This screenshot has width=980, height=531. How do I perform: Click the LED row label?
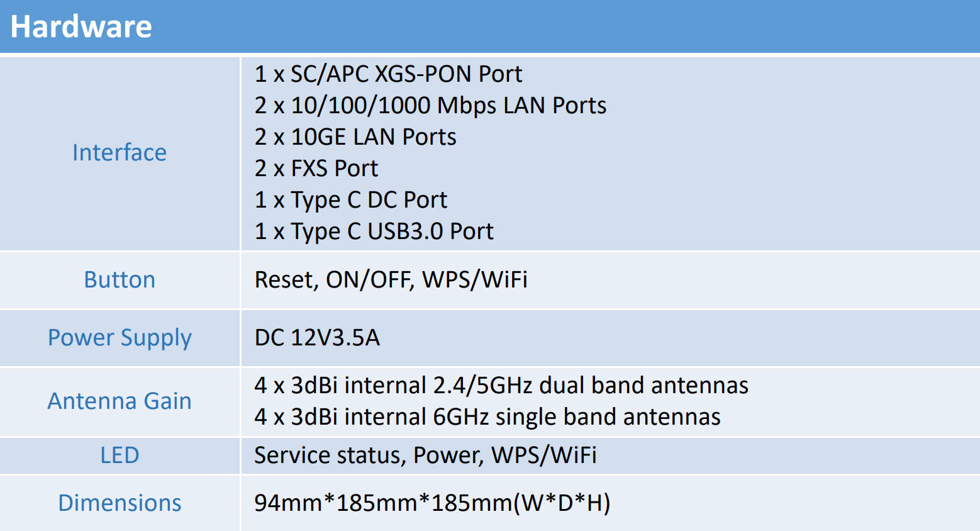point(120,456)
